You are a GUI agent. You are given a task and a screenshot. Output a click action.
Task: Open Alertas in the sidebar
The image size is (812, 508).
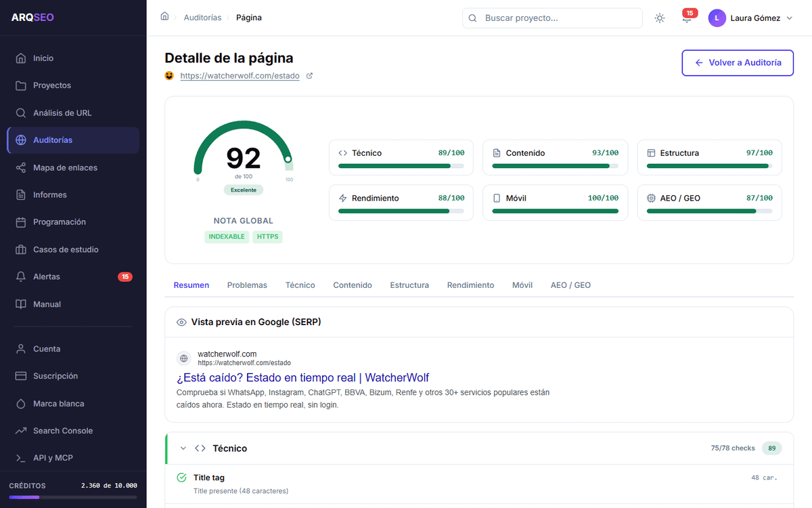(x=73, y=276)
